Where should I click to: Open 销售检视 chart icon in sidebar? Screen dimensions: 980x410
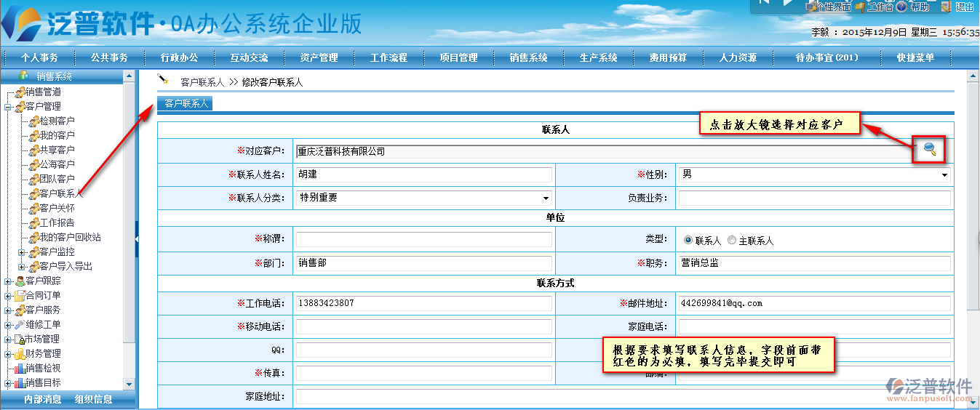pos(20,369)
